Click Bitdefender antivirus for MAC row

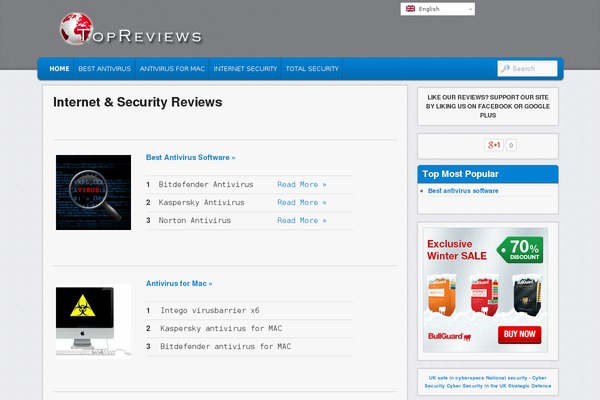226,346
